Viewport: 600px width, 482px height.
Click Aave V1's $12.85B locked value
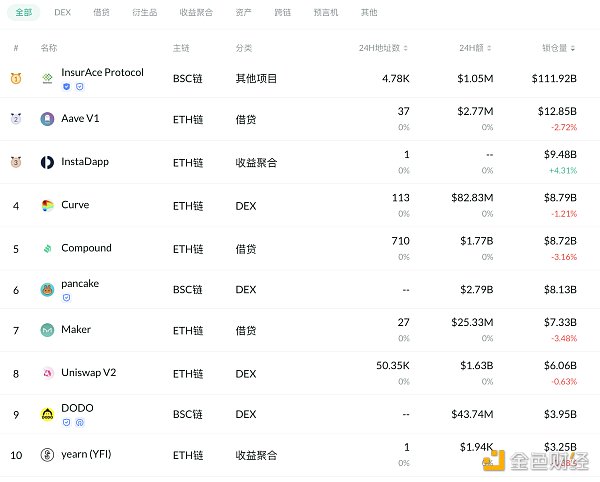tap(557, 111)
